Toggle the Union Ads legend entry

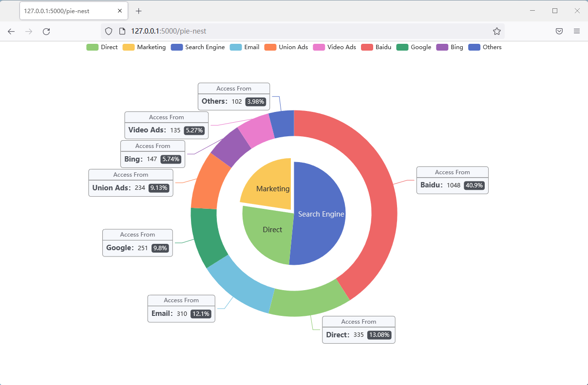pyautogui.click(x=286, y=47)
